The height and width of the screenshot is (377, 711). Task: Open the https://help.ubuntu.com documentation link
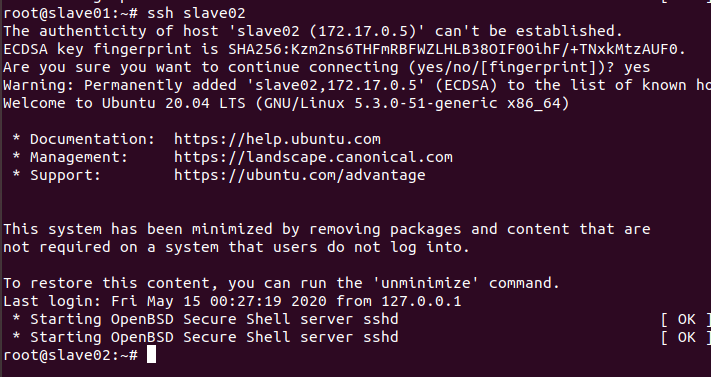click(x=277, y=139)
